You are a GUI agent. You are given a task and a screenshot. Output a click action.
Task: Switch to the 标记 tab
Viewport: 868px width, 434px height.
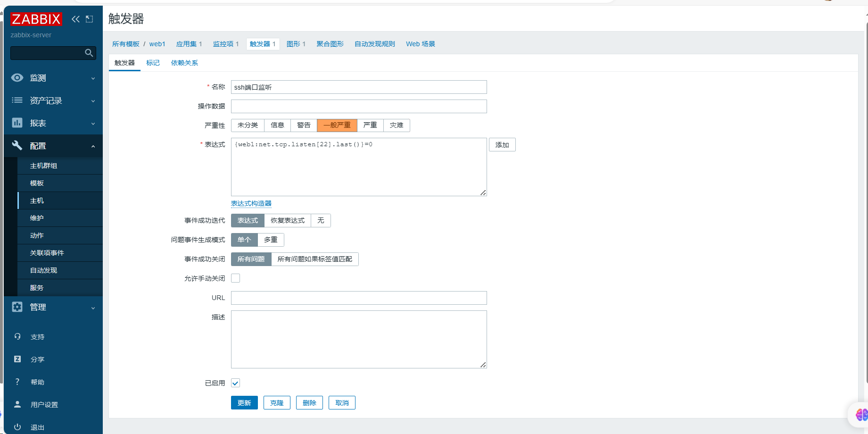tap(153, 63)
